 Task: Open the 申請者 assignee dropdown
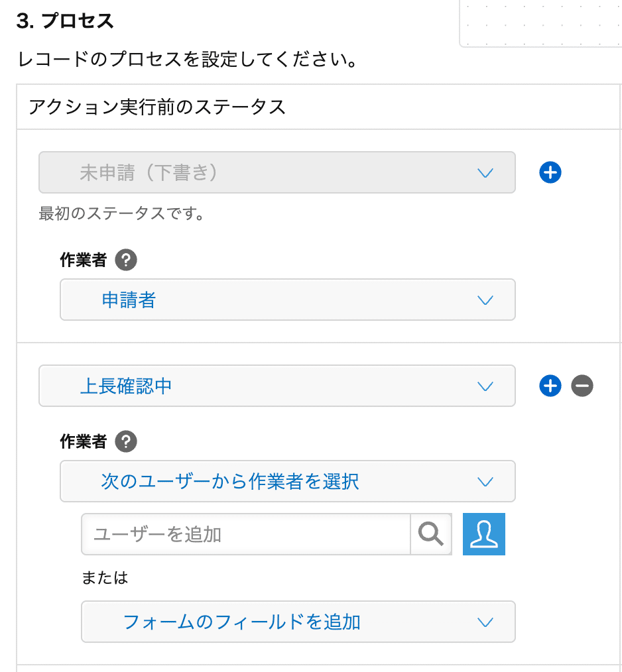[287, 300]
